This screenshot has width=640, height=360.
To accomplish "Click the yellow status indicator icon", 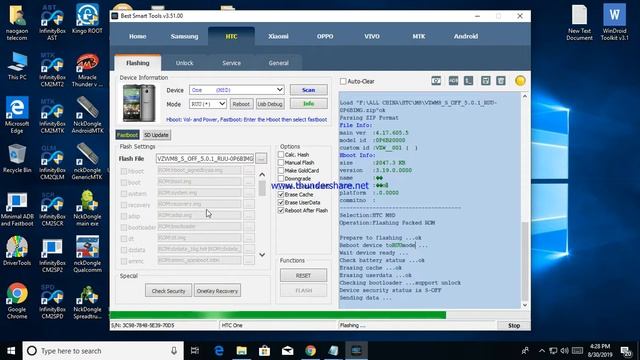I will click(520, 81).
